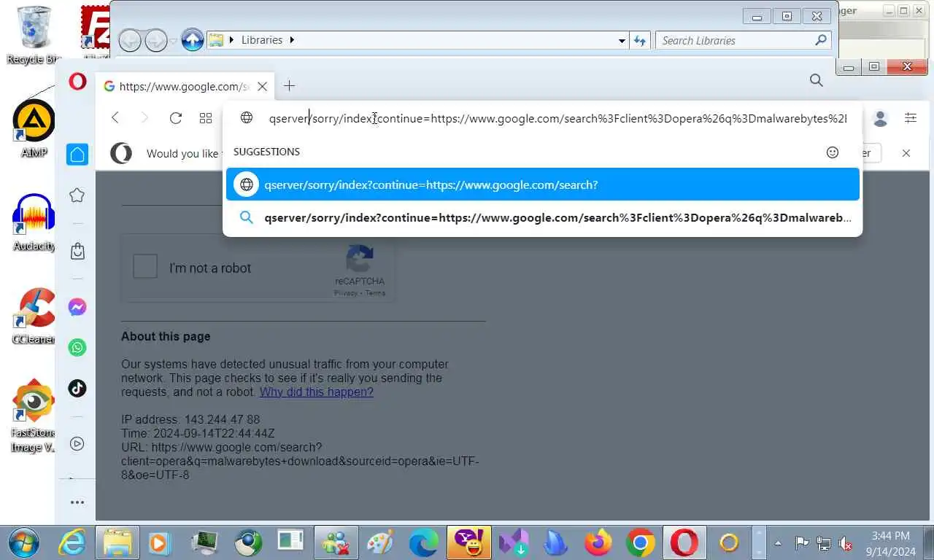The width and height of the screenshot is (934, 560).
Task: Open the Explorer address bar dropdown arrow
Action: coord(622,41)
